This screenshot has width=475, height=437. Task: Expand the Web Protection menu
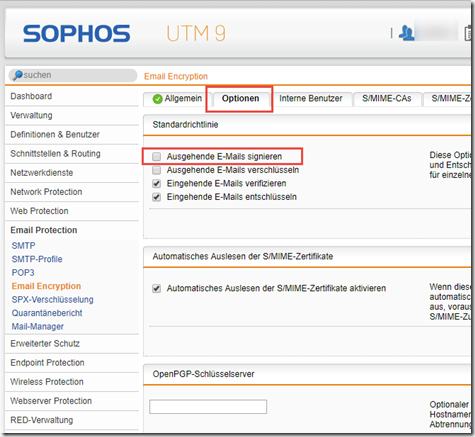click(72, 211)
